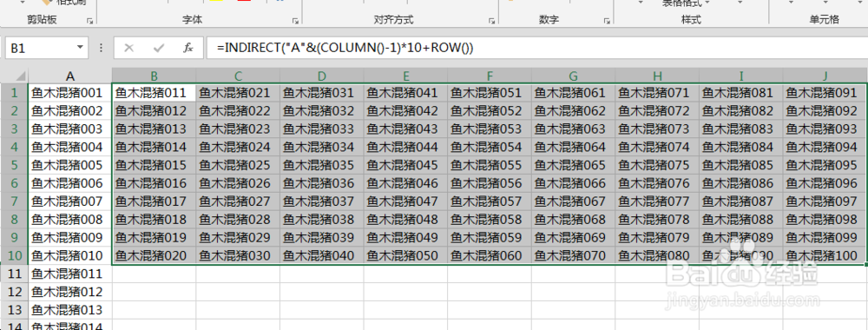Click the confirm checkmark in formula bar
This screenshot has width=868, height=330.
click(x=159, y=48)
